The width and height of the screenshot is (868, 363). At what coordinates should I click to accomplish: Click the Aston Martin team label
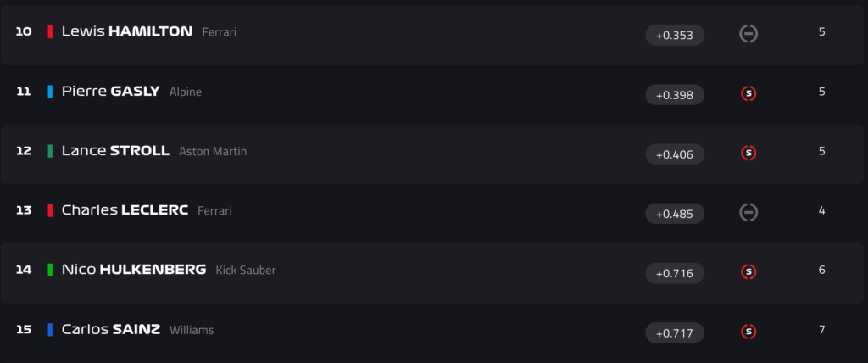[213, 151]
